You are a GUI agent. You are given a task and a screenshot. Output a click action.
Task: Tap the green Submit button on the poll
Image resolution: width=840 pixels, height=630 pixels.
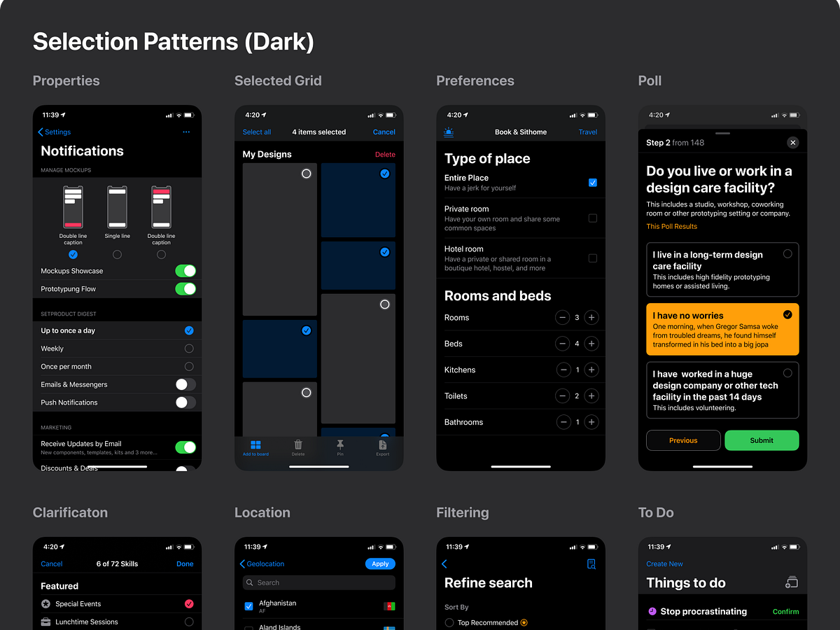(762, 441)
